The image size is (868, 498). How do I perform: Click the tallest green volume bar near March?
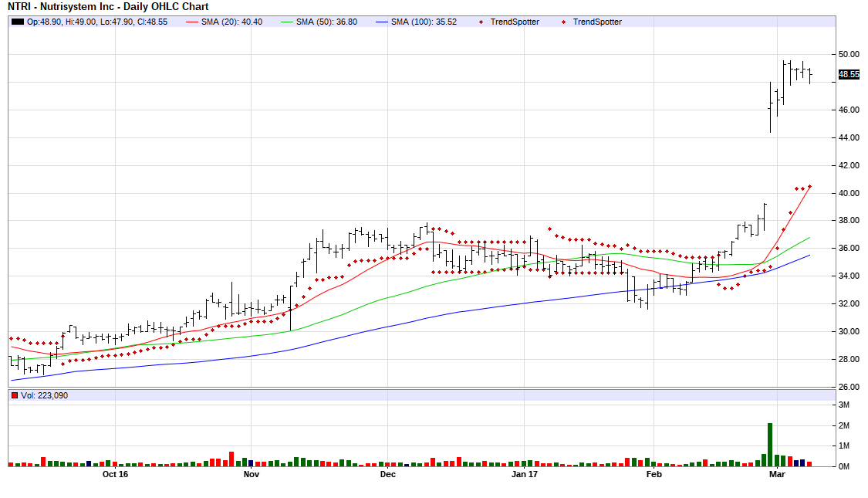[x=770, y=444]
